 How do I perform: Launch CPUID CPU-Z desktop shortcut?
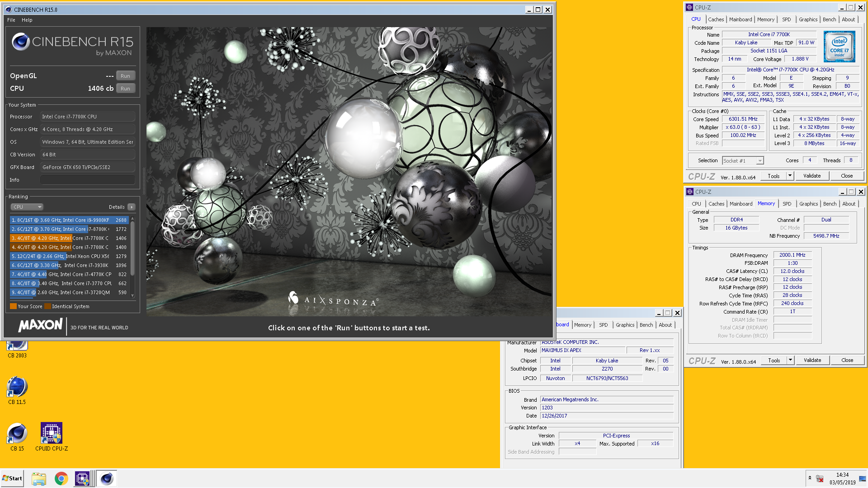coord(52,437)
